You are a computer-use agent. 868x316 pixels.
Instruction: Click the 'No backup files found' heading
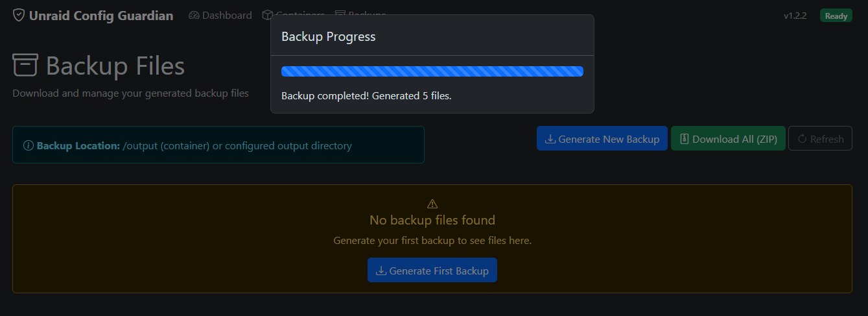pyautogui.click(x=432, y=220)
